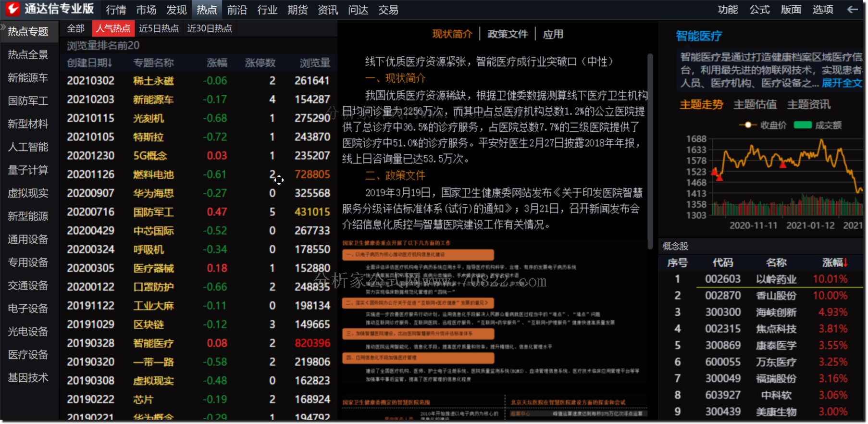The height and width of the screenshot is (424, 868).
Task: Select the 主题资讯 tab
Action: pos(809,104)
